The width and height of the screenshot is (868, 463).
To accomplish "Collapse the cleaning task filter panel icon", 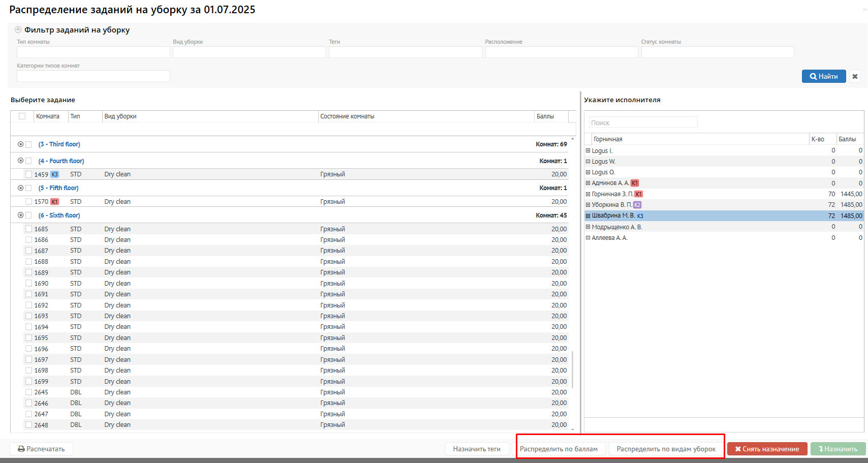I will click(18, 30).
